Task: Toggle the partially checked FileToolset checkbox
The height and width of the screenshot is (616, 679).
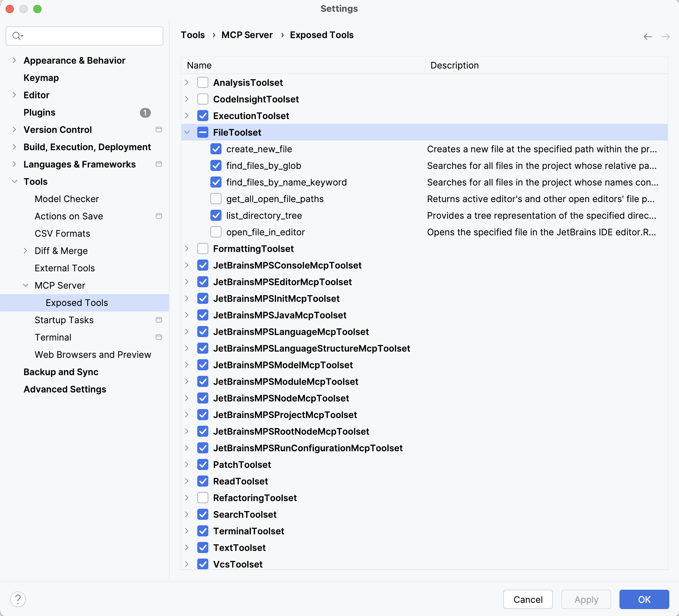Action: pyautogui.click(x=203, y=133)
